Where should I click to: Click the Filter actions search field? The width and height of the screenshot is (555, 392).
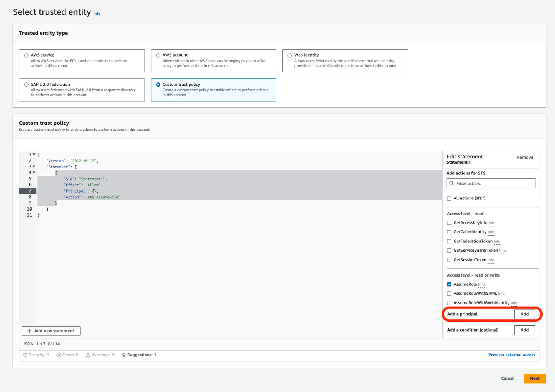[x=491, y=183]
